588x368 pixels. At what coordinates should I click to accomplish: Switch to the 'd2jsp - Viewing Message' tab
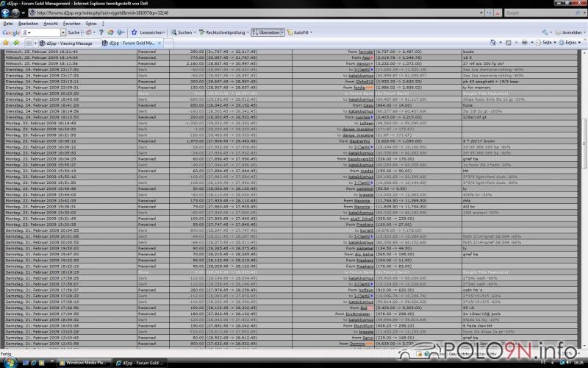[x=68, y=43]
